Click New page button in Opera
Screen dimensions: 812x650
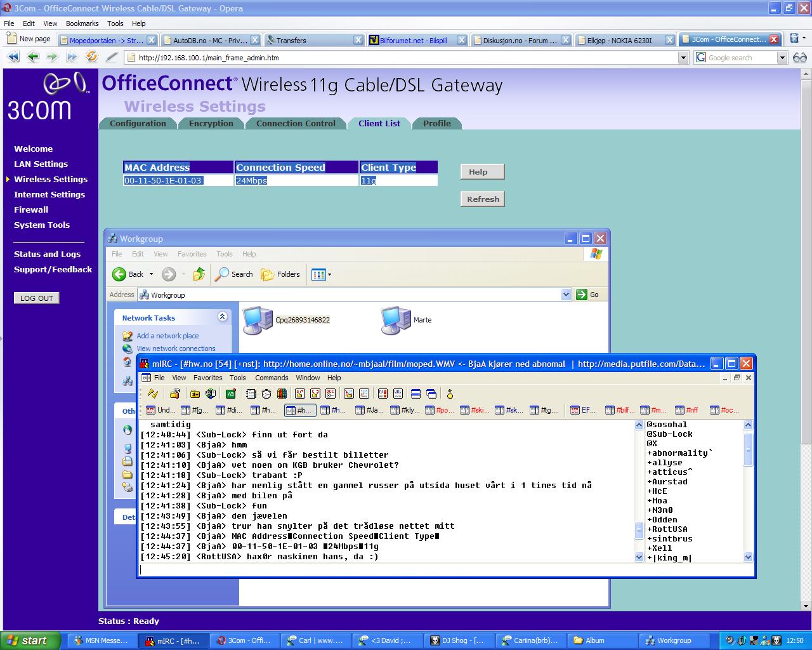(x=29, y=39)
